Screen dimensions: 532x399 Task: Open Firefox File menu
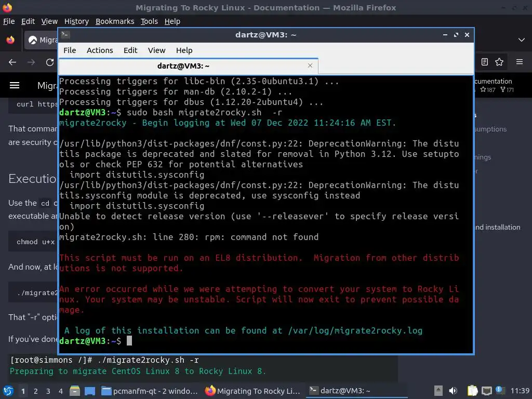[9, 21]
